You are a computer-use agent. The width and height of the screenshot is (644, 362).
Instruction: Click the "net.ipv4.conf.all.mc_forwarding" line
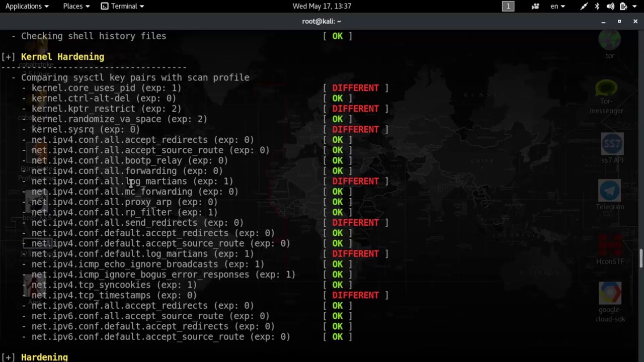(x=135, y=192)
